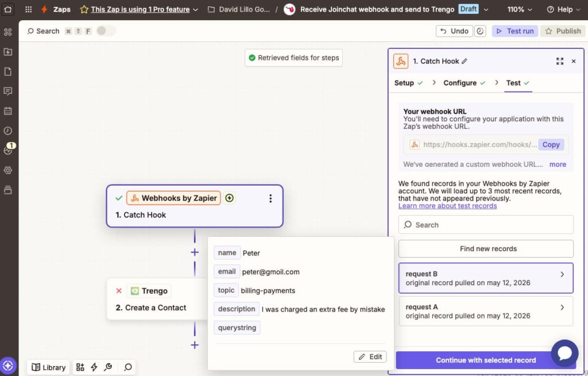Switch to the Configure tab
Image resolution: width=588 pixels, height=376 pixels.
[464, 83]
